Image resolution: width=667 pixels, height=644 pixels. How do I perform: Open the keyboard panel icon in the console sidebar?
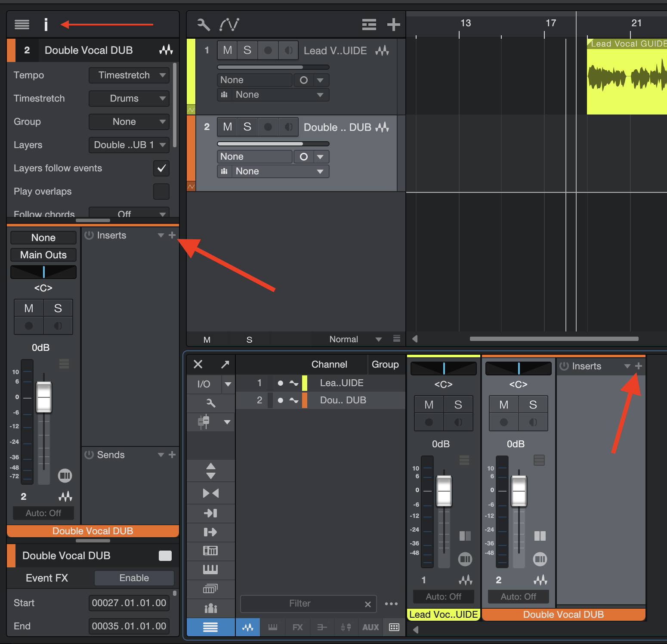pyautogui.click(x=210, y=570)
